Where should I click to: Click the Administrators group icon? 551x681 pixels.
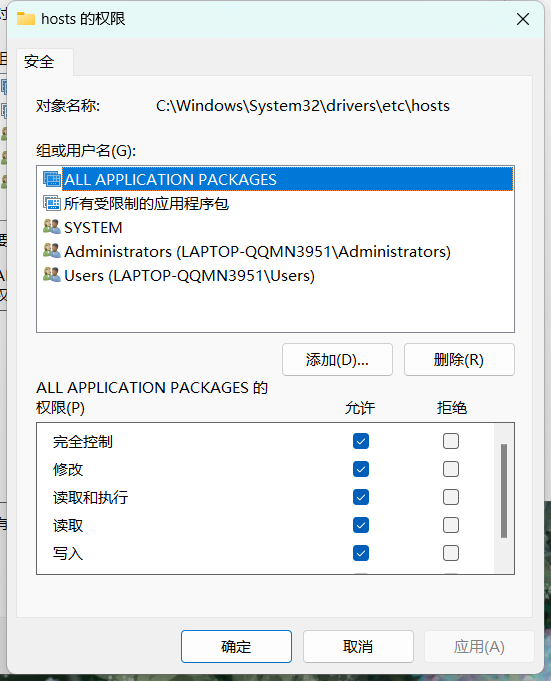[x=52, y=251]
